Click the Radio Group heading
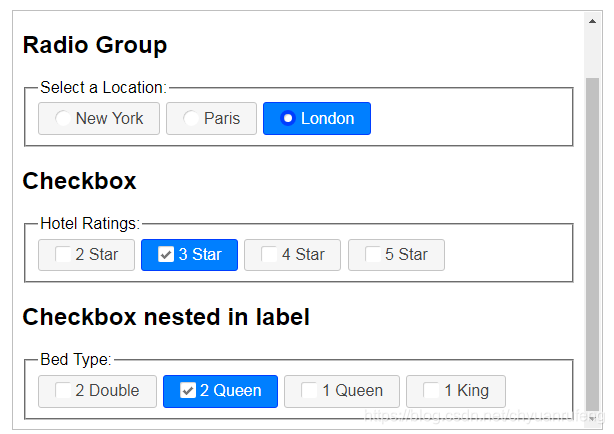The width and height of the screenshot is (614, 434). (x=95, y=45)
